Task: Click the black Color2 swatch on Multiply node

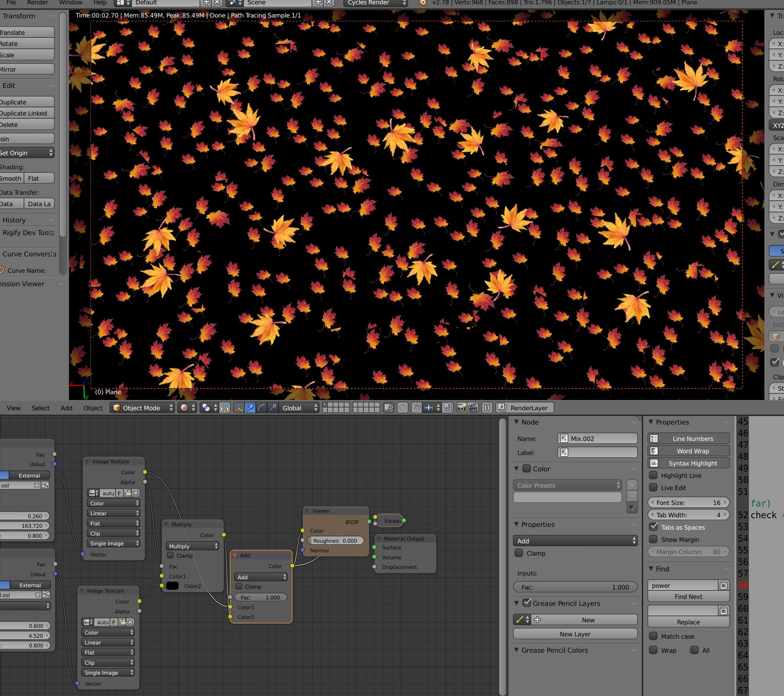Action: (172, 586)
